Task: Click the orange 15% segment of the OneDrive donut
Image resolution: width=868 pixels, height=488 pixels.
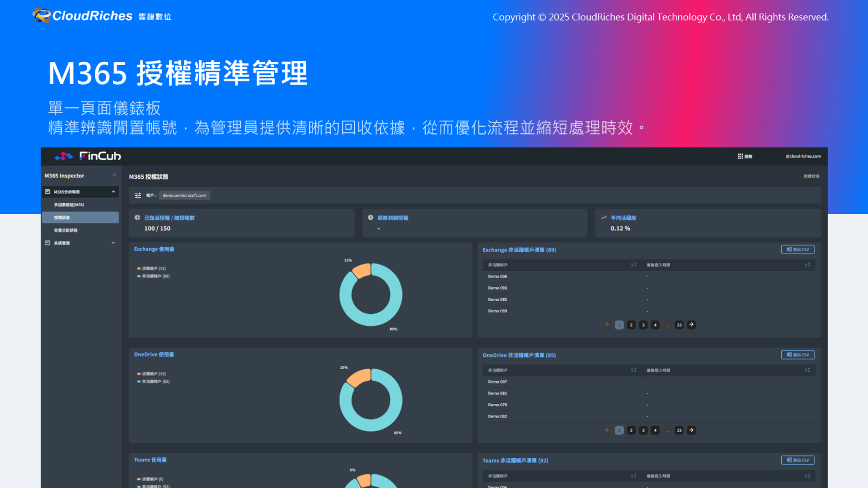Action: click(x=359, y=377)
